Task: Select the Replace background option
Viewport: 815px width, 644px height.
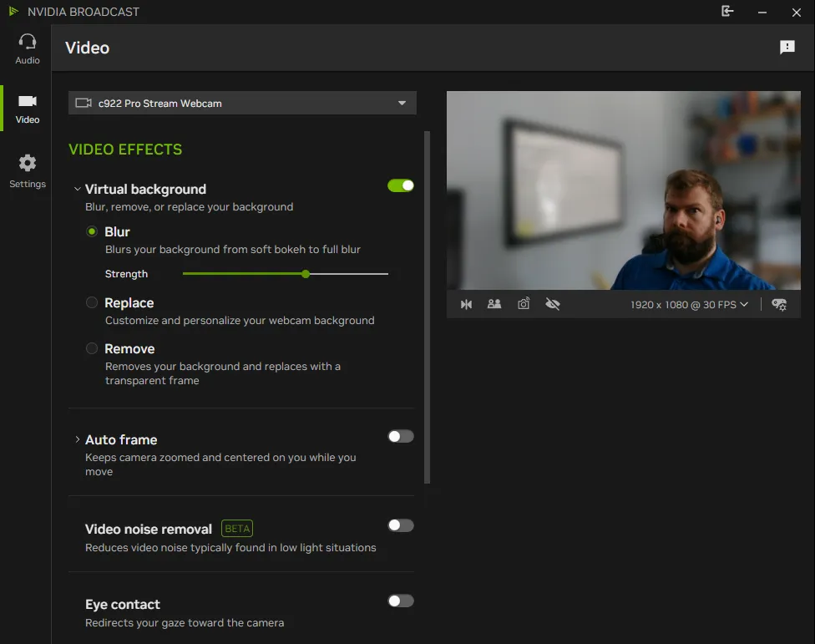Action: point(92,303)
